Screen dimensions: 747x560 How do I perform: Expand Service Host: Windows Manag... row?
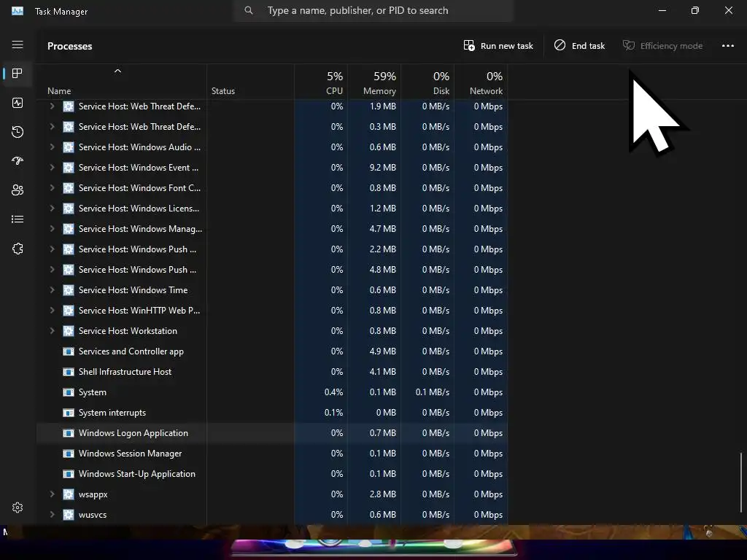click(52, 229)
